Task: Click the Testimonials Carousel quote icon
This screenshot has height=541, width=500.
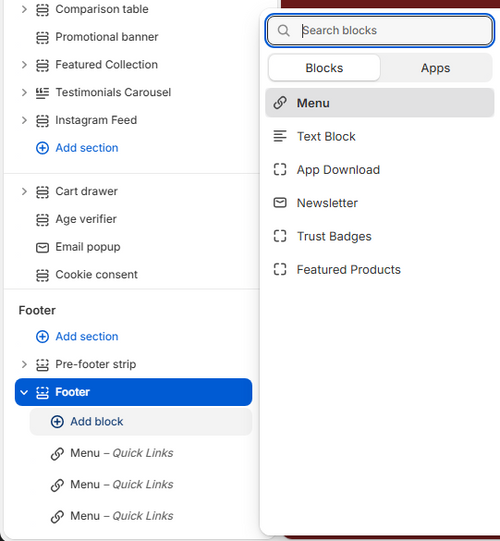Action: pos(42,92)
